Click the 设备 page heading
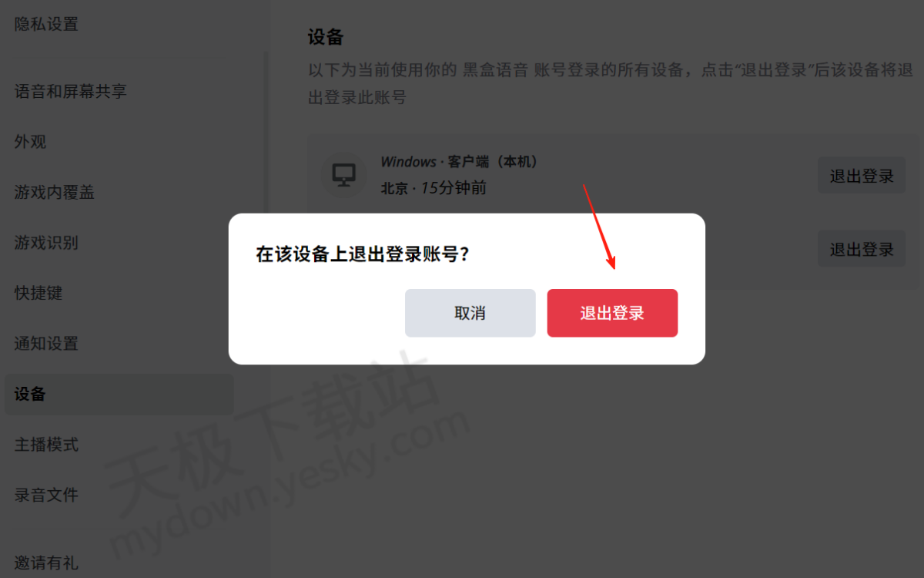This screenshot has width=924, height=578. pyautogui.click(x=325, y=37)
